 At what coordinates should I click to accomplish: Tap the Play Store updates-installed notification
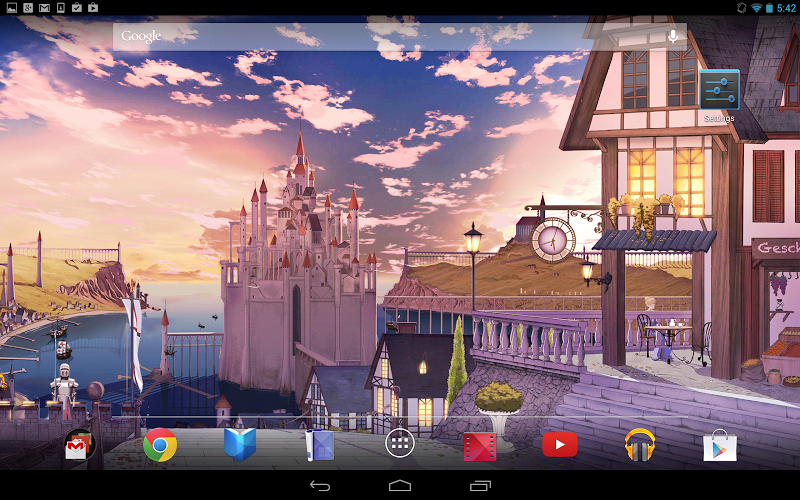[x=77, y=8]
